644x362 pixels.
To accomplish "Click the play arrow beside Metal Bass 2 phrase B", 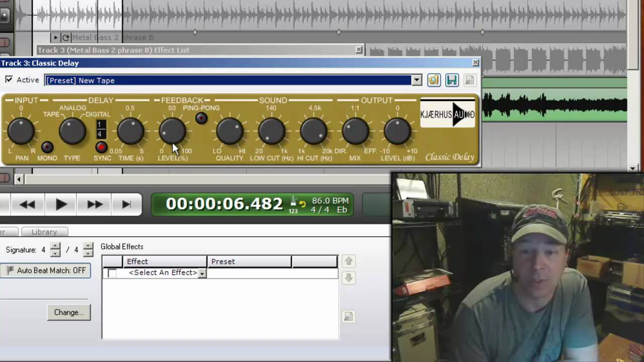I will point(55,37).
